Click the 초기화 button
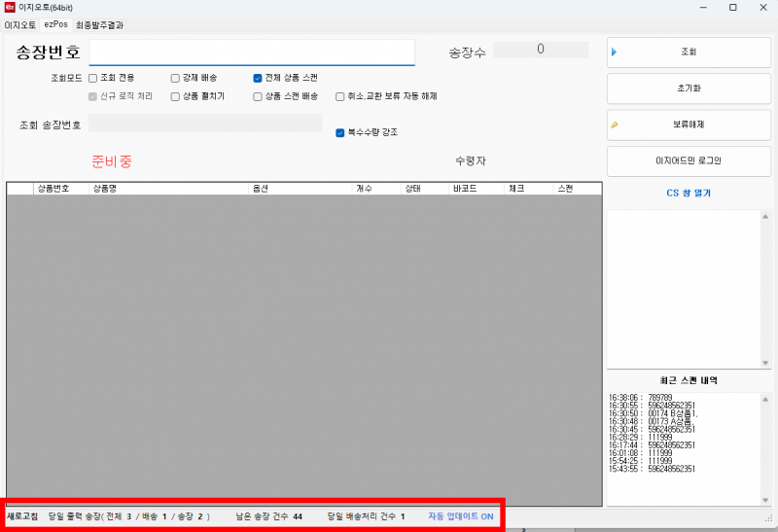 689,89
